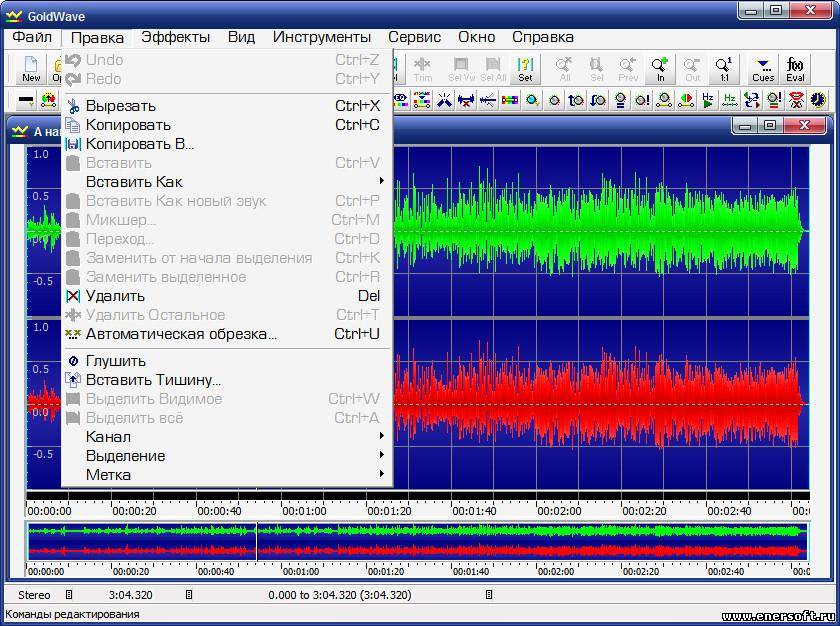840x626 pixels.
Task: Open the Time Warp clock effect icon
Action: 818,100
